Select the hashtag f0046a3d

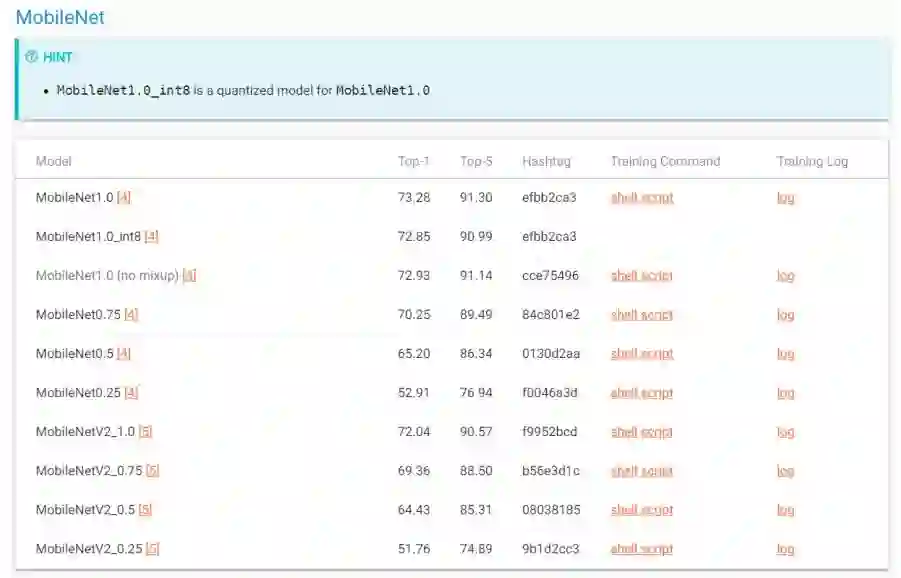[x=549, y=393]
